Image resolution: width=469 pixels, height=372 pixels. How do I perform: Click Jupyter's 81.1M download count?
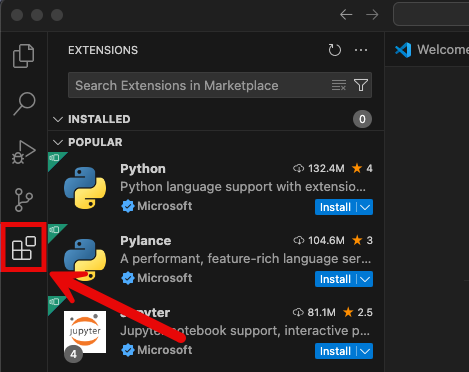(x=314, y=313)
